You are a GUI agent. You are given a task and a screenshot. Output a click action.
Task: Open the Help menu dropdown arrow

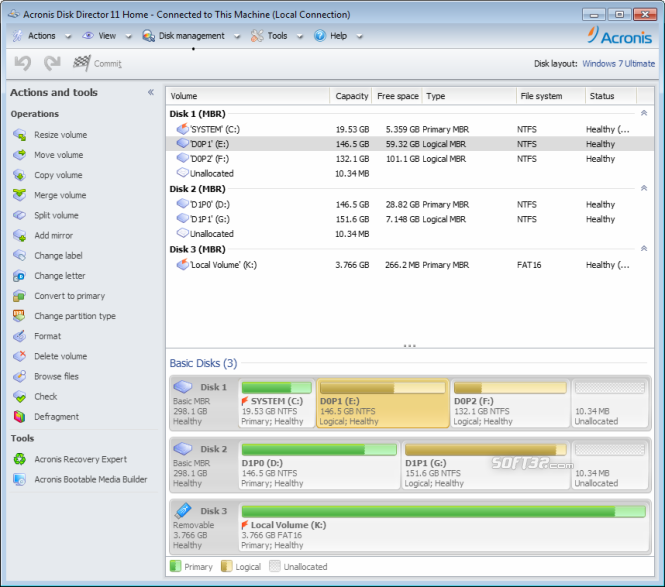coord(359,36)
